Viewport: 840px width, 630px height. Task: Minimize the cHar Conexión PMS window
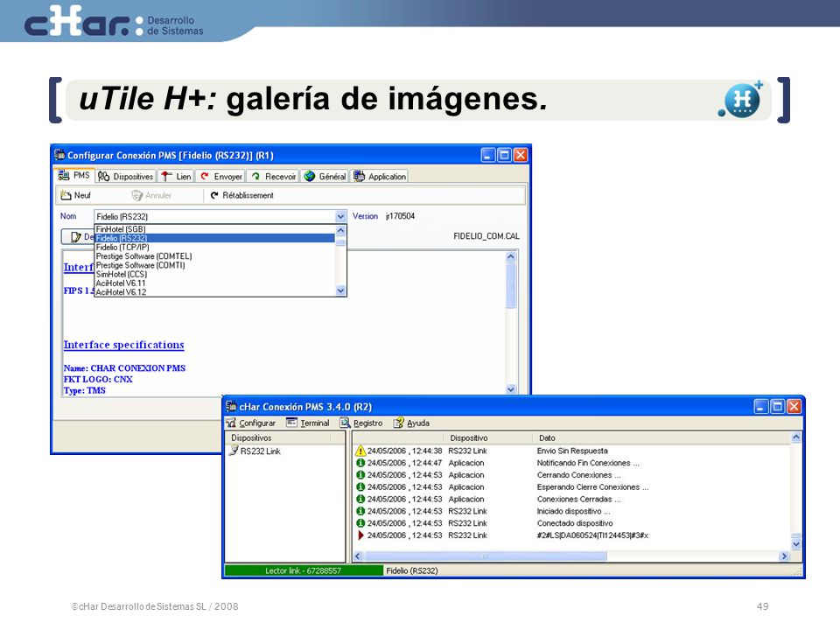coord(760,407)
